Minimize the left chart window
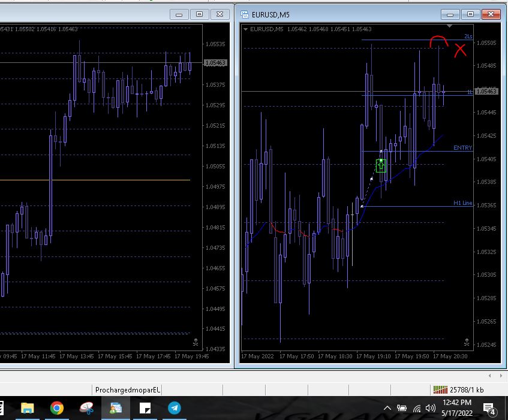The height and width of the screenshot is (420, 508). click(179, 14)
